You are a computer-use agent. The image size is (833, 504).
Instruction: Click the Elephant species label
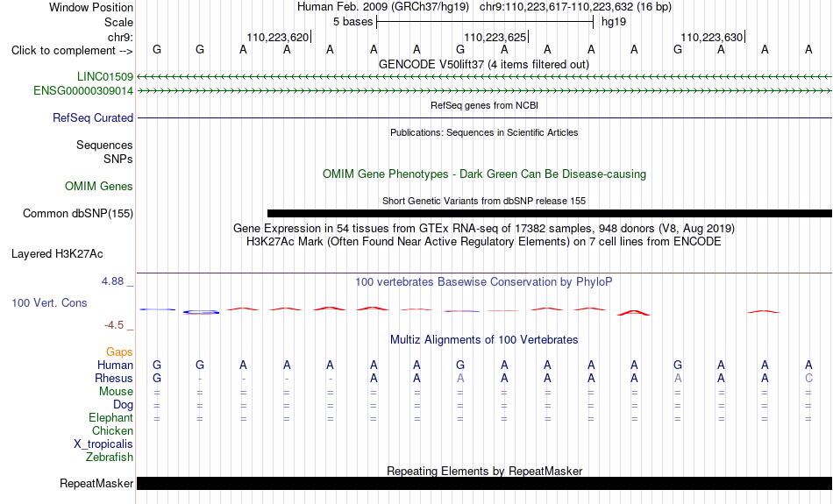[111, 417]
